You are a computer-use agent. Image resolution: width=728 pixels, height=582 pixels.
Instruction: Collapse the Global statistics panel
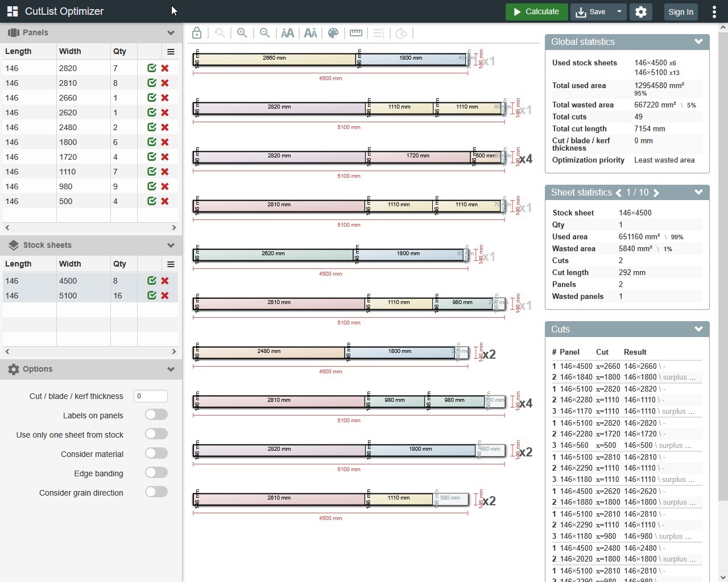(x=698, y=41)
